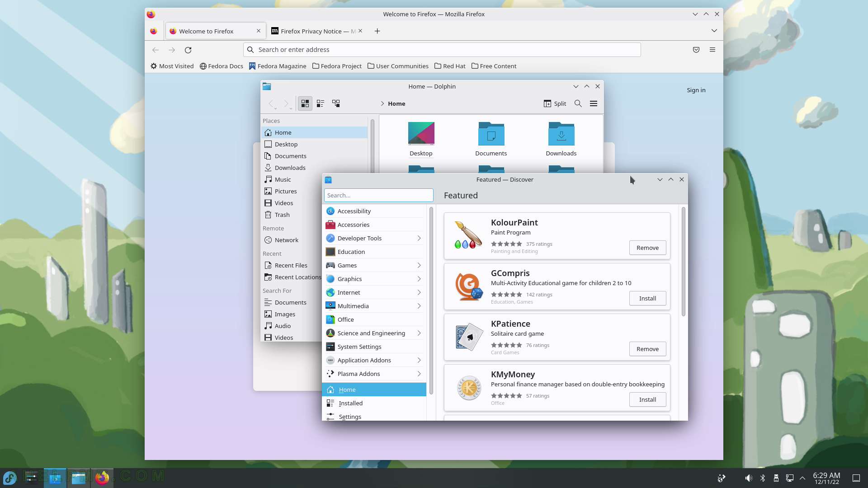Open Dolphin hamburger menu
Screen dimensions: 868x488
click(x=594, y=103)
